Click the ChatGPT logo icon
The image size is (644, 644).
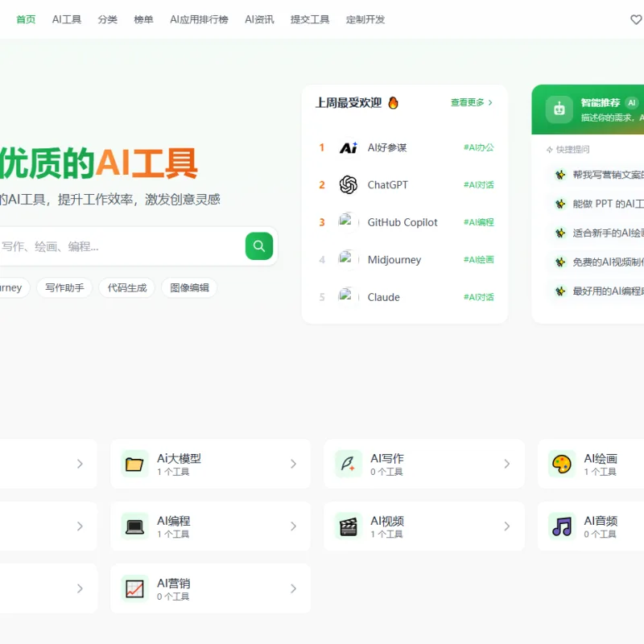click(349, 185)
